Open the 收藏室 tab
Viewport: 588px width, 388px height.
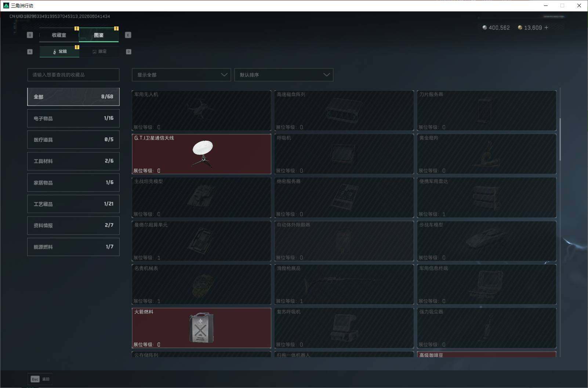click(59, 35)
